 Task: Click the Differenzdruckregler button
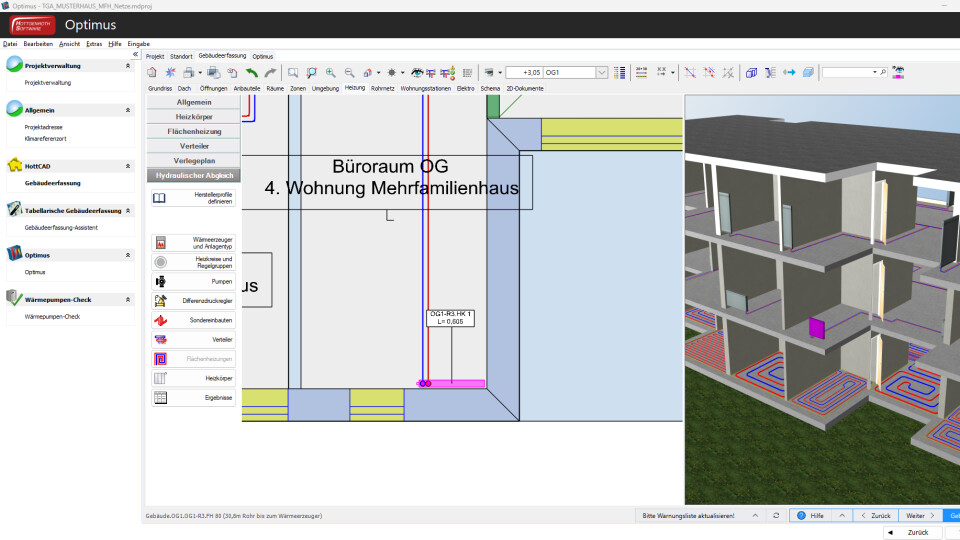click(x=195, y=301)
